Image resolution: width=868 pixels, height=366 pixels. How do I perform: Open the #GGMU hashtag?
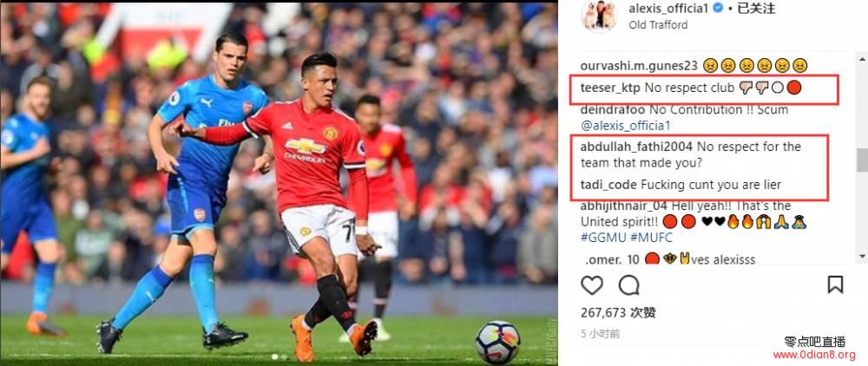click(x=603, y=237)
